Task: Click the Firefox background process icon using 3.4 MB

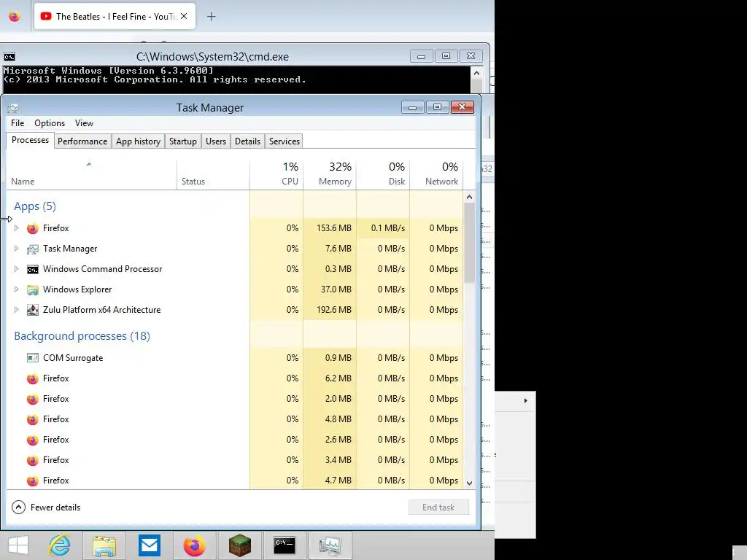Action: 32,461
